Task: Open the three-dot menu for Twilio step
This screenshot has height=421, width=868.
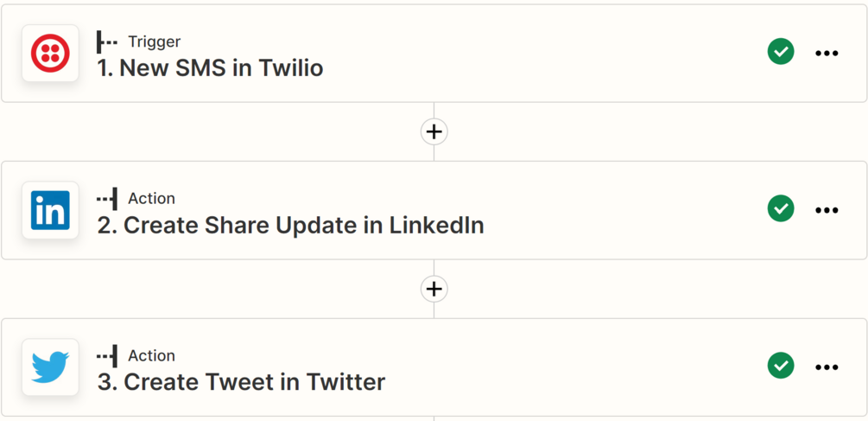Action: [827, 54]
